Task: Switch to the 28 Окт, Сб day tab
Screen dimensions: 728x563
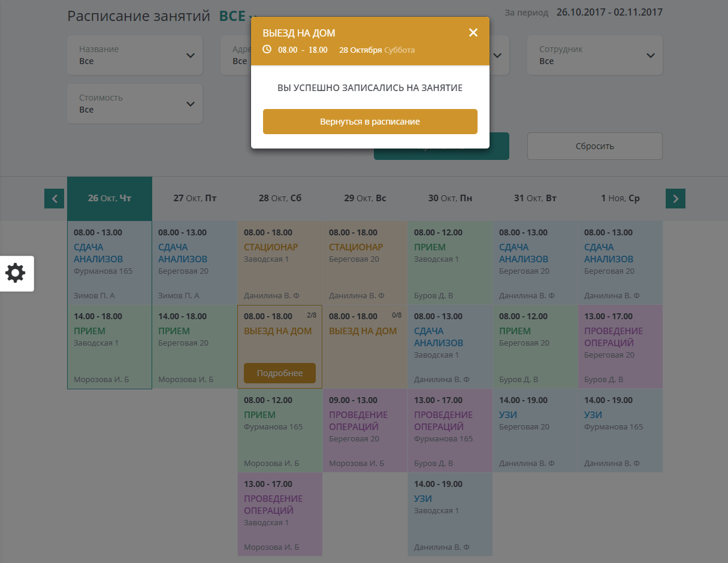Action: point(280,198)
